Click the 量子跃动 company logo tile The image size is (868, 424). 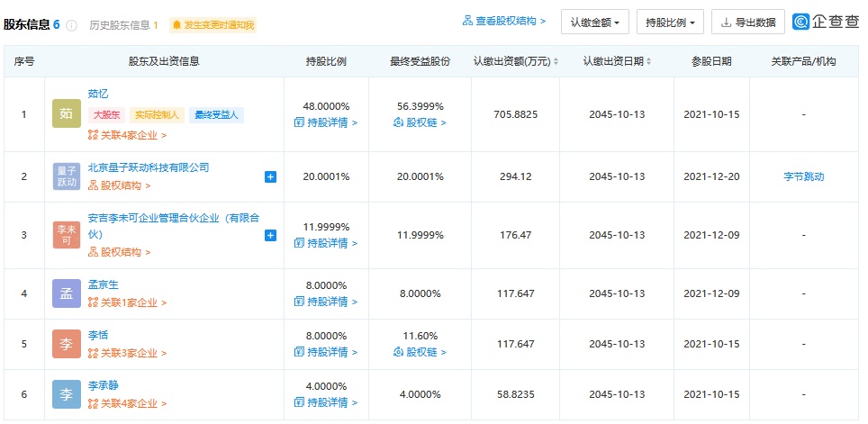pos(67,176)
